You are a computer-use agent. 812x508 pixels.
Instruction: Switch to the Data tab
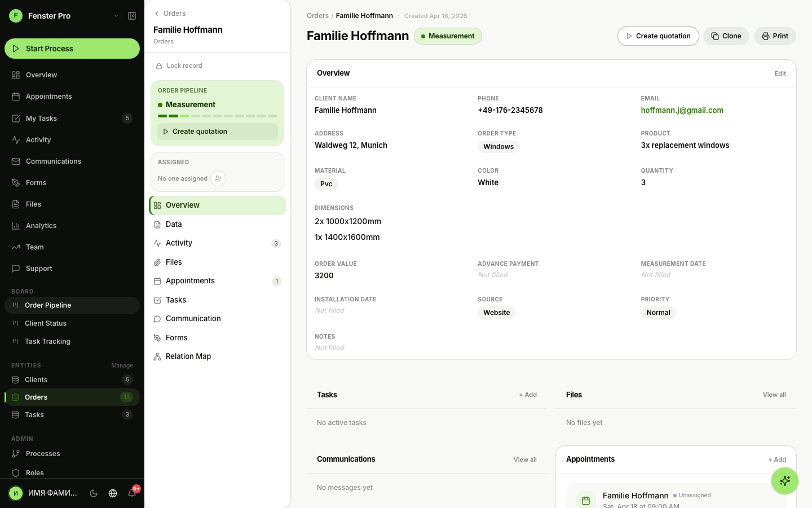tap(174, 225)
